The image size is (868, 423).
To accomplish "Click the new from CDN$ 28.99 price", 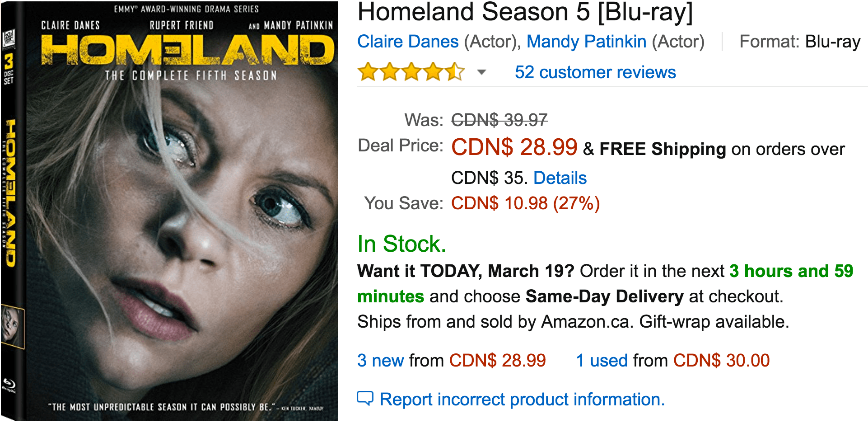I will click(497, 361).
